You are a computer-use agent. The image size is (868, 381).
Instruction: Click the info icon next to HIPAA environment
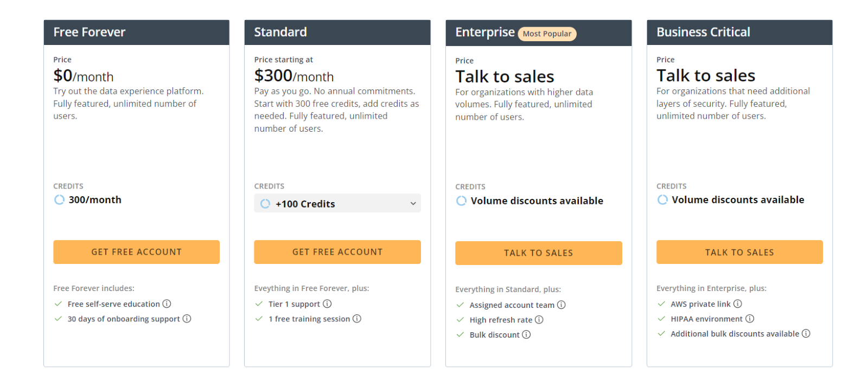750,319
